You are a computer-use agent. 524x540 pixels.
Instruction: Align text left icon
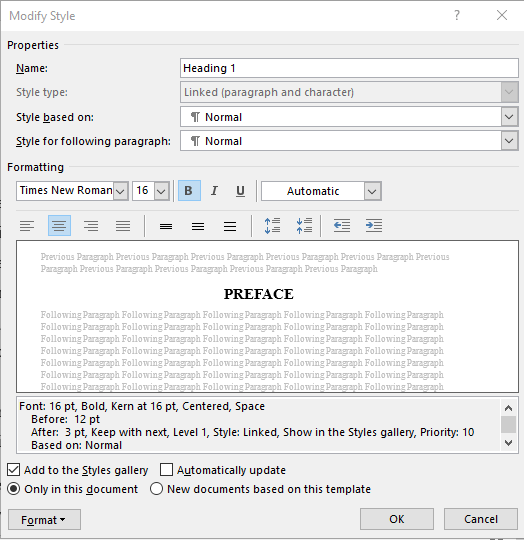27,226
